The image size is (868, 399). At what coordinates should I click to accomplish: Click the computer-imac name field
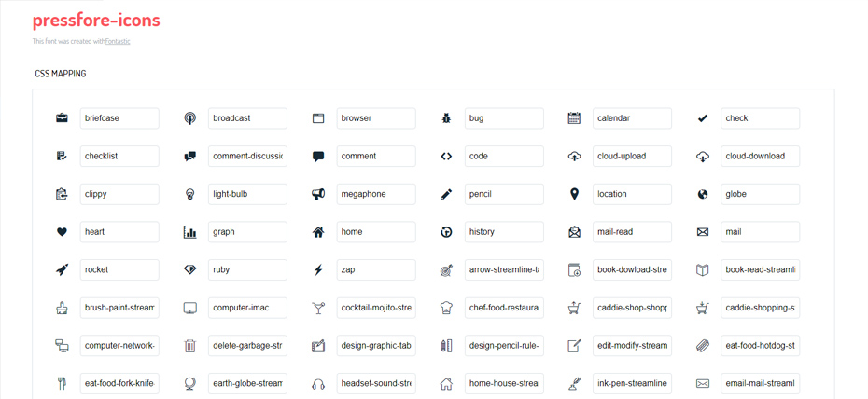click(247, 308)
